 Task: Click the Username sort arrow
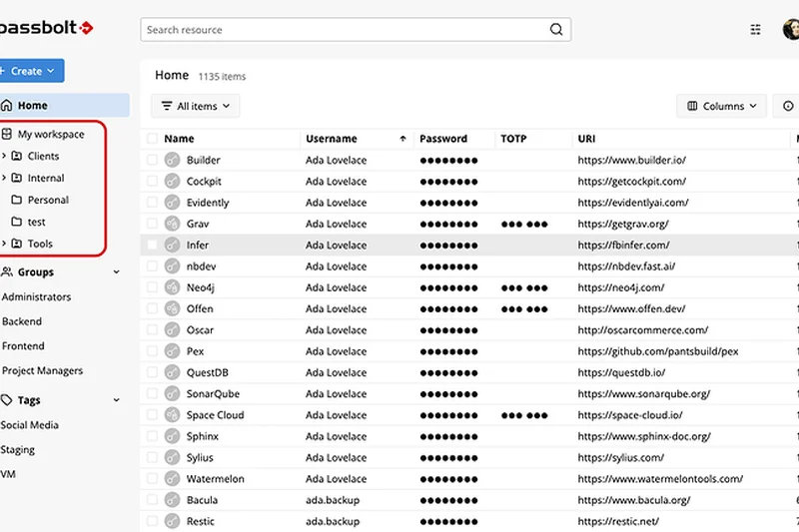coord(402,139)
